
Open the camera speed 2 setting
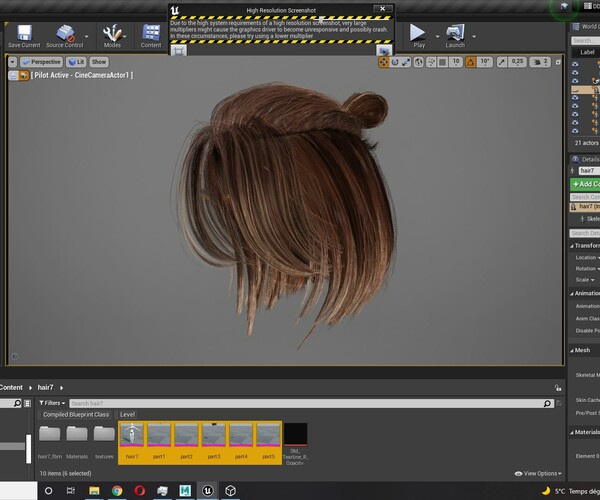541,62
